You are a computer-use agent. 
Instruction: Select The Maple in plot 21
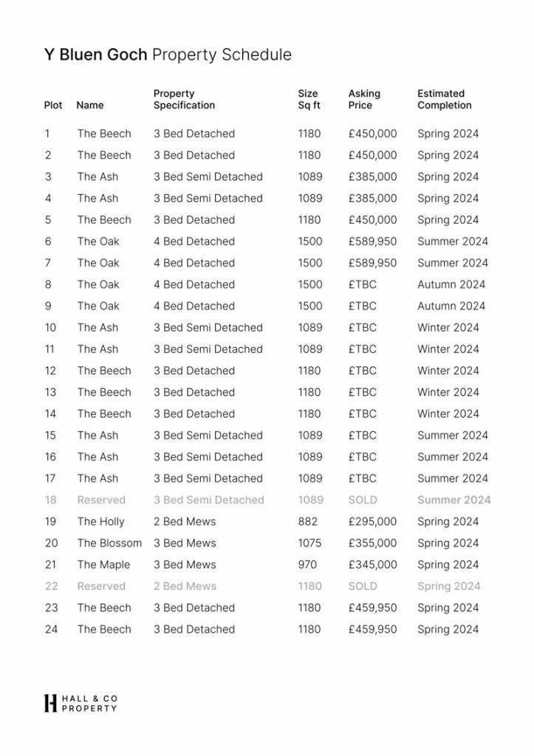point(103,565)
